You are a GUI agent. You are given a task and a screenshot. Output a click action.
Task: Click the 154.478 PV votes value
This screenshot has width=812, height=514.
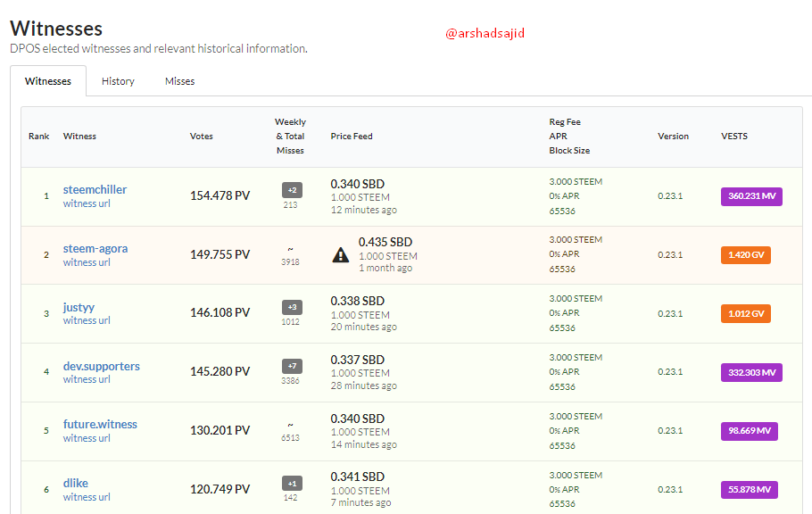pos(220,195)
